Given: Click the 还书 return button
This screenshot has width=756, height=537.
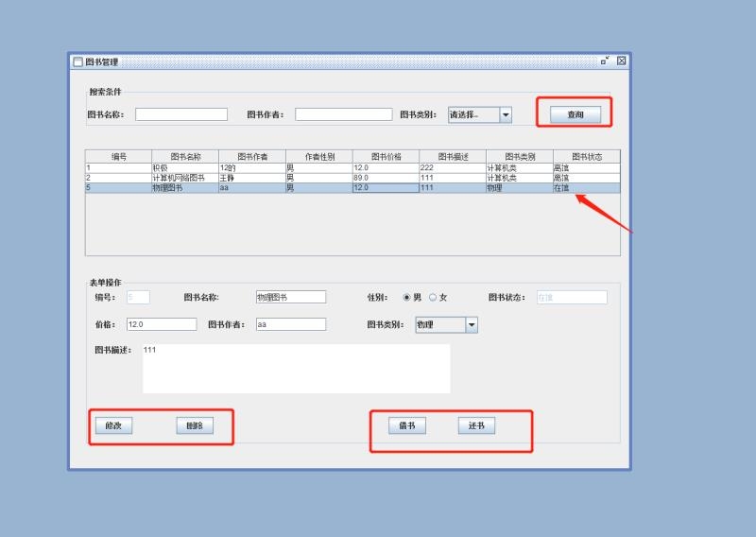Looking at the screenshot, I should [x=476, y=425].
